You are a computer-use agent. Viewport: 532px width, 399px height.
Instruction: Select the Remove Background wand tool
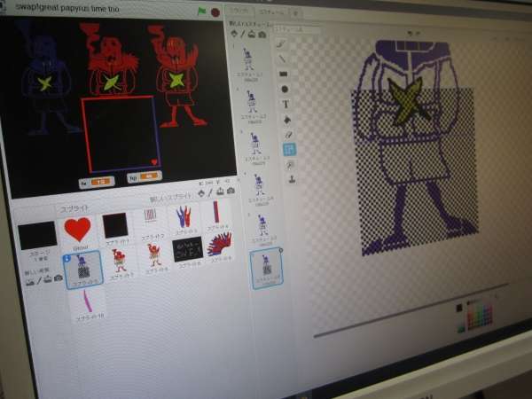pyautogui.click(x=291, y=165)
